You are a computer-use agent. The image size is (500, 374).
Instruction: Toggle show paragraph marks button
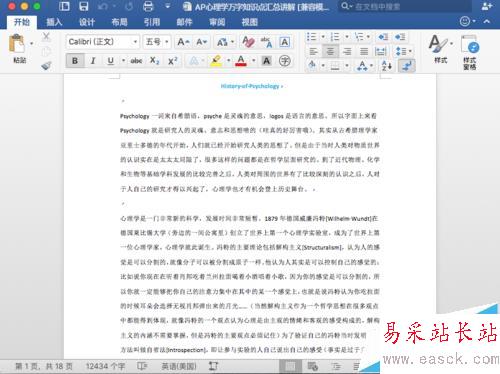point(406,66)
